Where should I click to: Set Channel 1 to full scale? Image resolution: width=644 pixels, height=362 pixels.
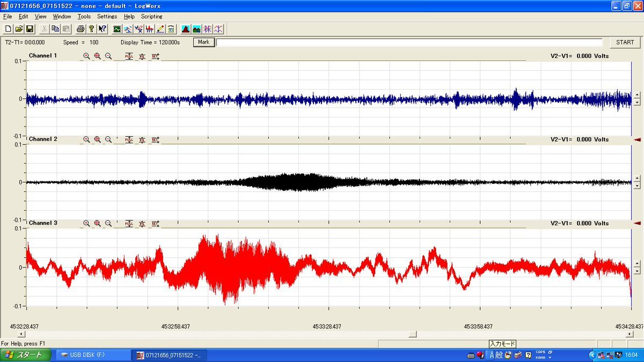tap(129, 56)
